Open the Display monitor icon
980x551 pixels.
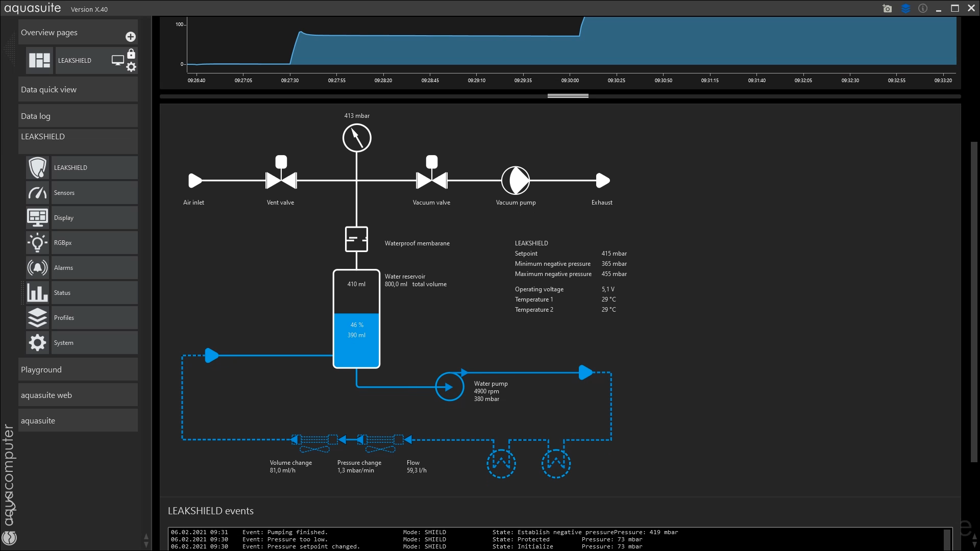38,217
